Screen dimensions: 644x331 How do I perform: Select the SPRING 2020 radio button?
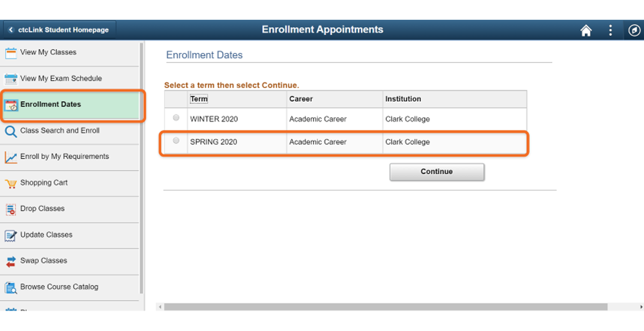pos(176,141)
